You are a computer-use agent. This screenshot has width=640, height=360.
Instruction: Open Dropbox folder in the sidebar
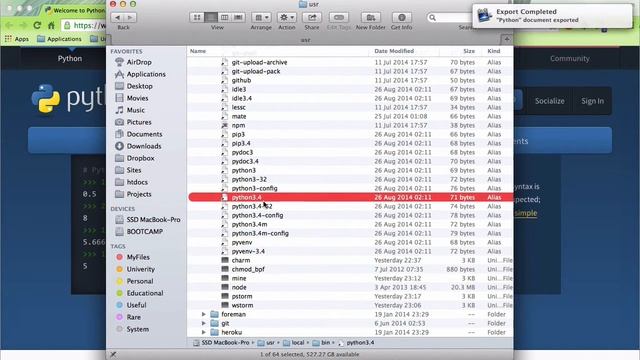140,158
